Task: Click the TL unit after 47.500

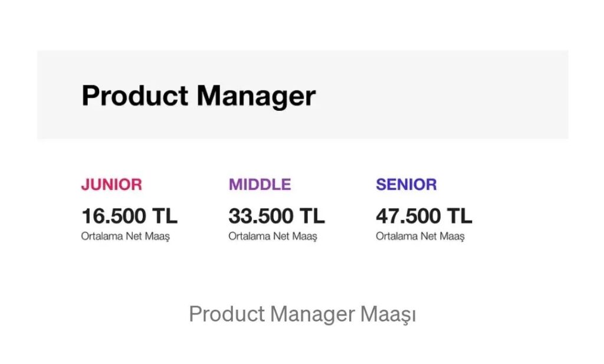Action: pos(459,216)
